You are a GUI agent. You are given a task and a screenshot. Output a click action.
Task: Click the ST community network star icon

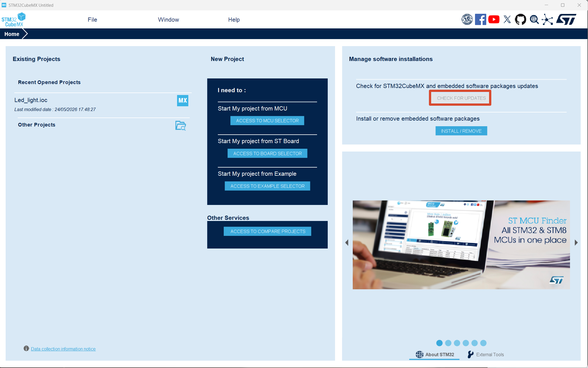click(548, 19)
